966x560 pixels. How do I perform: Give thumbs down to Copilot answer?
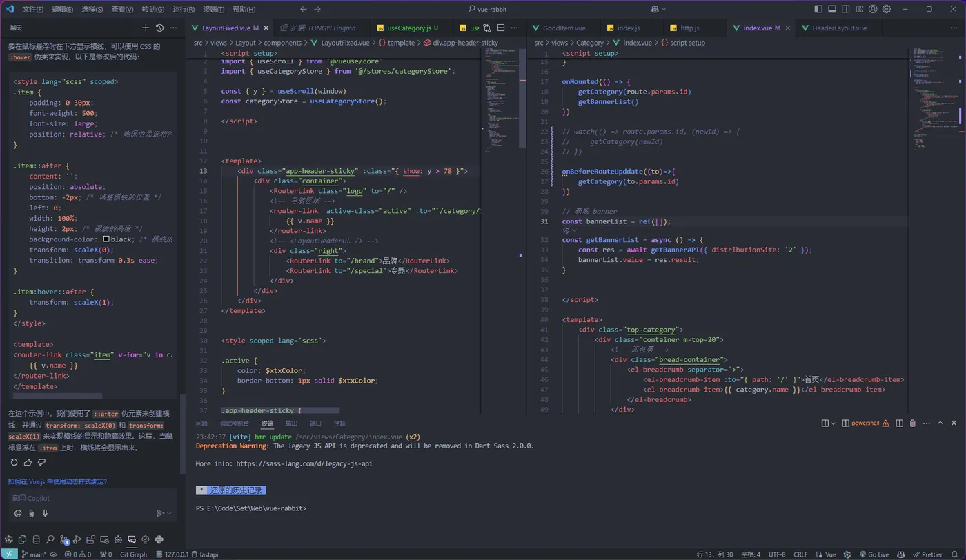(x=41, y=463)
